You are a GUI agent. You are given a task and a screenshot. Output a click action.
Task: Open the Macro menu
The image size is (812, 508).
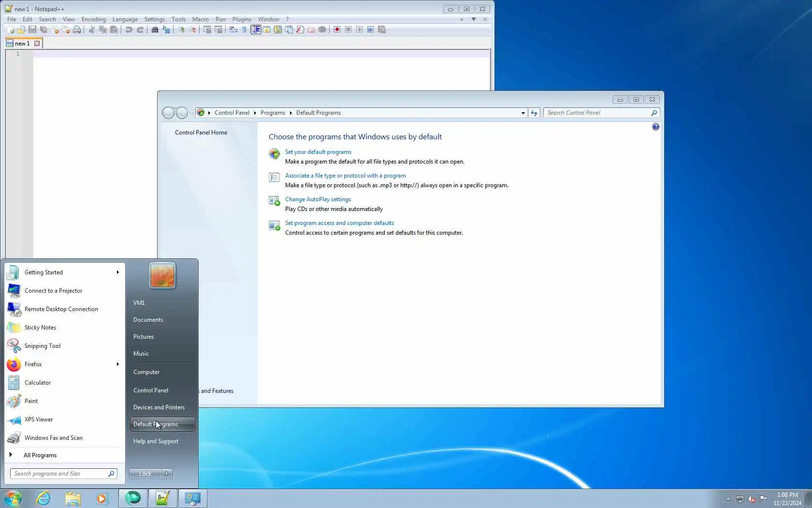click(x=201, y=19)
